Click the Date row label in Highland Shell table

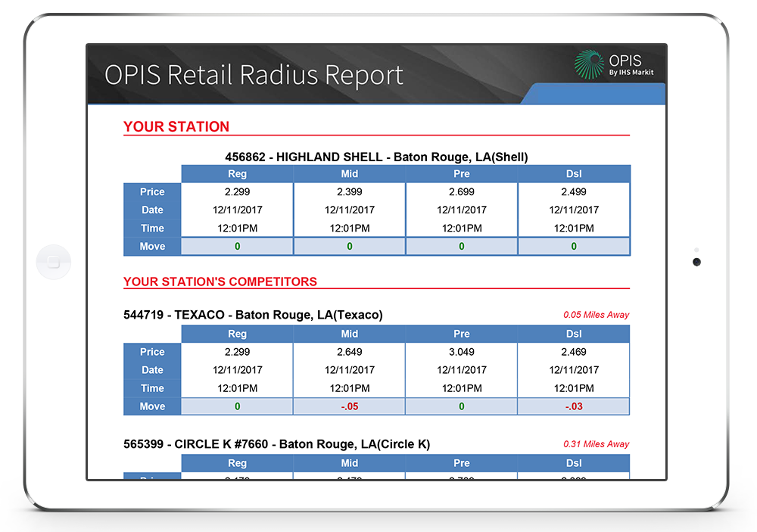tap(152, 210)
